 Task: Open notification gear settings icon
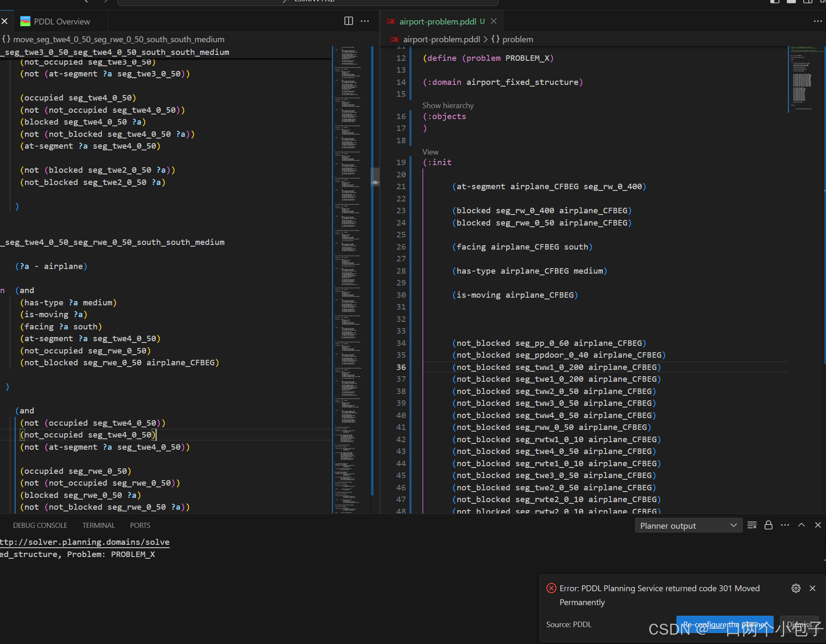tap(796, 588)
